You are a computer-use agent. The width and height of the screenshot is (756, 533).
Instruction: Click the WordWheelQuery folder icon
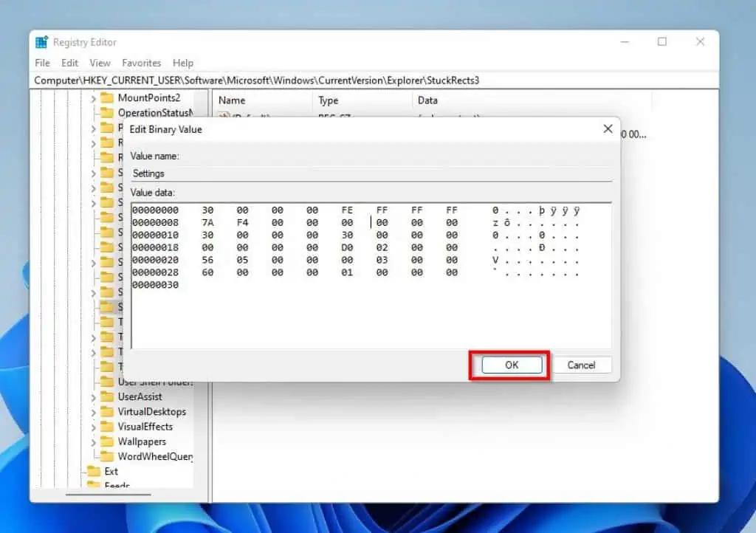coord(108,456)
